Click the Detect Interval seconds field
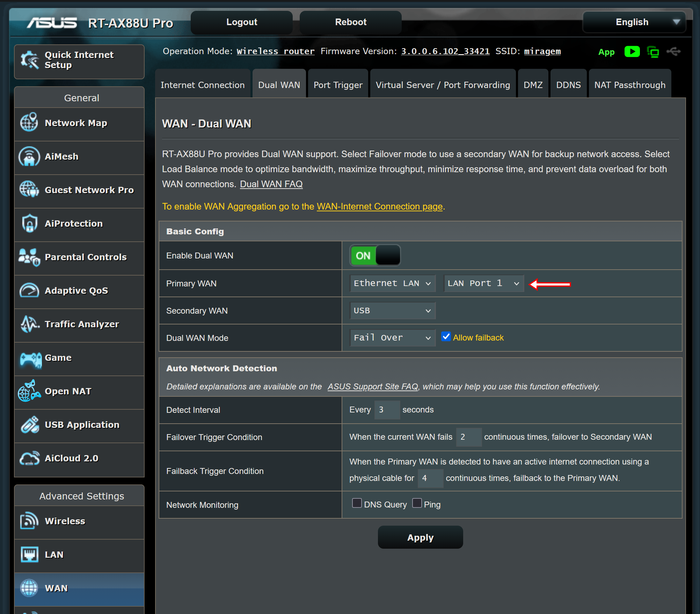 (x=387, y=410)
